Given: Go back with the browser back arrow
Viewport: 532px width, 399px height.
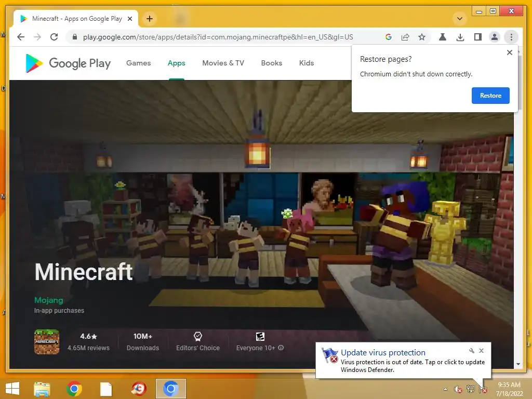Looking at the screenshot, I should coord(21,37).
